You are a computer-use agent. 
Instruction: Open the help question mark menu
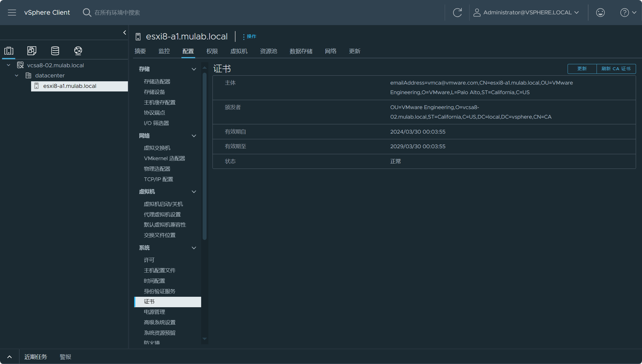pyautogui.click(x=628, y=13)
